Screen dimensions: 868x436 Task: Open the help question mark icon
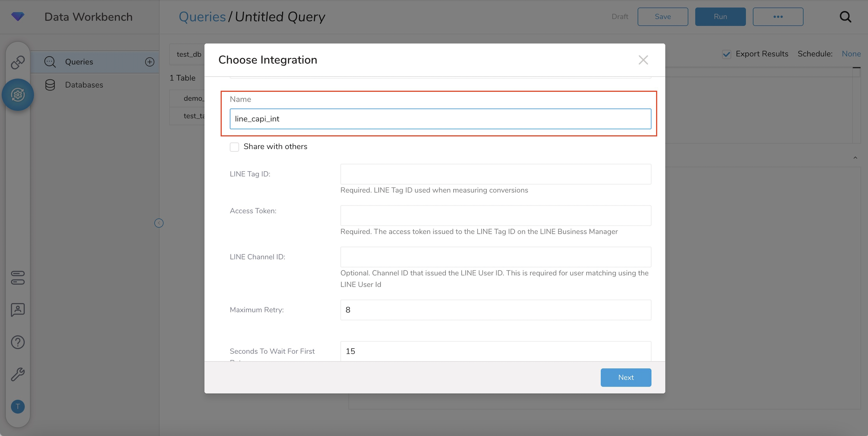click(x=17, y=342)
